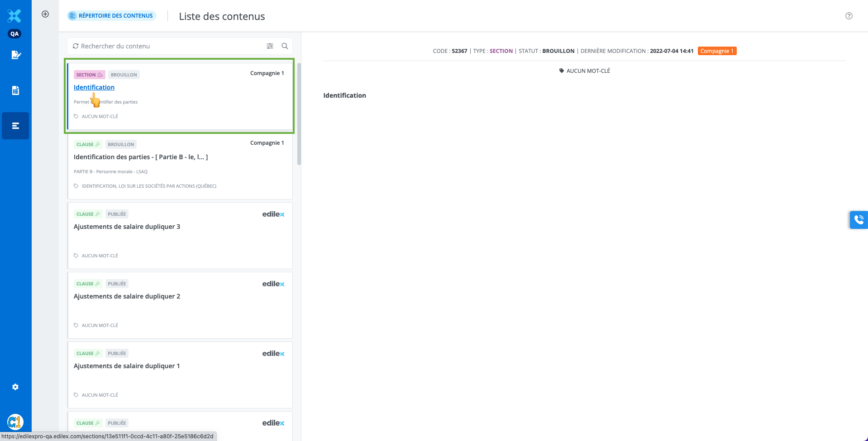
Task: Open the document editing pen icon
Action: pyautogui.click(x=16, y=55)
